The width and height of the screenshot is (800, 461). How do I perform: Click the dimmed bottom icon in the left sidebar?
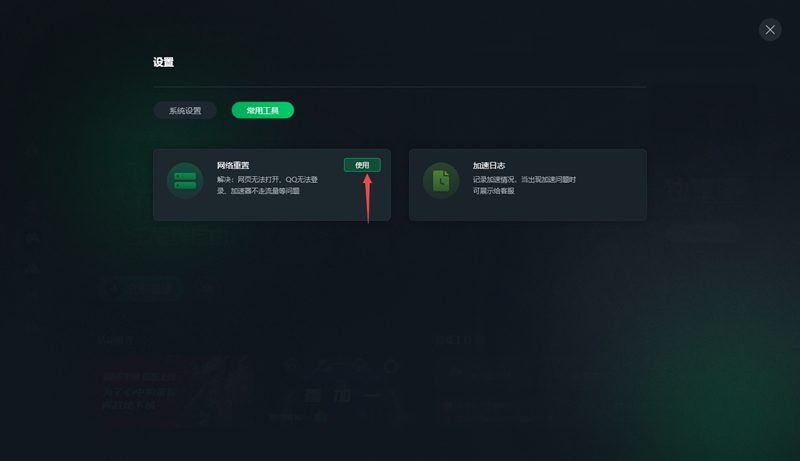[33, 327]
